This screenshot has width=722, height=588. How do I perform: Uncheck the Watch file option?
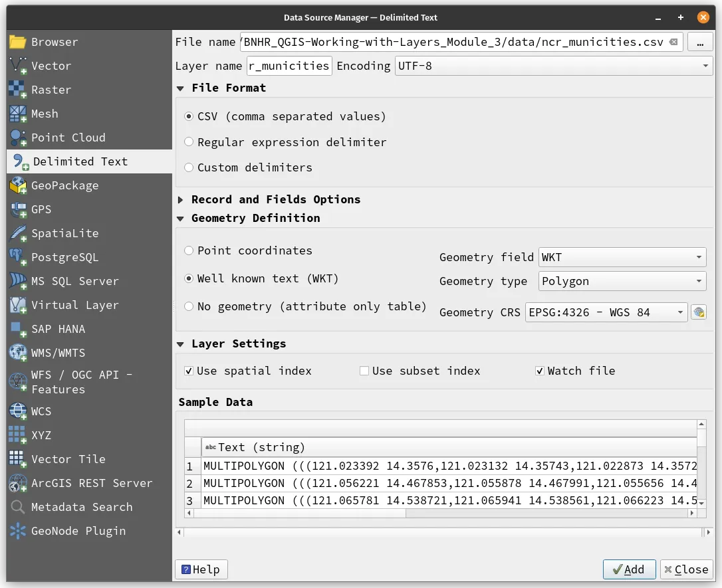coord(540,371)
